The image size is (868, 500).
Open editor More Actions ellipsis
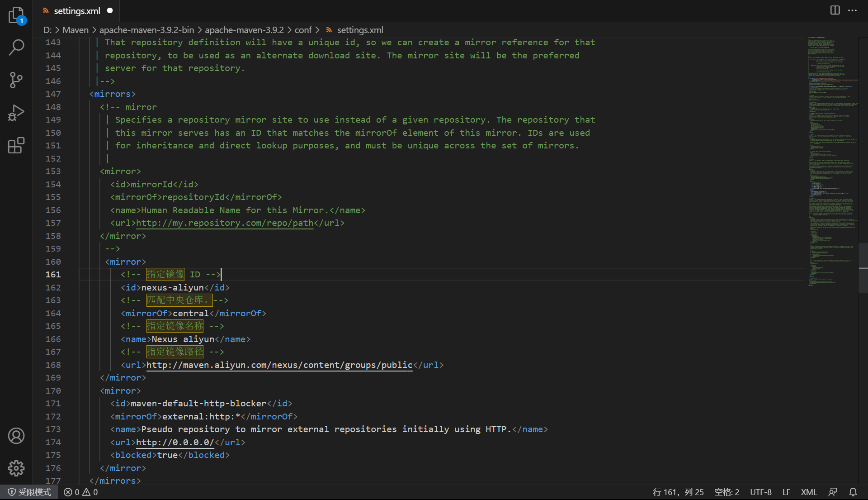[852, 10]
